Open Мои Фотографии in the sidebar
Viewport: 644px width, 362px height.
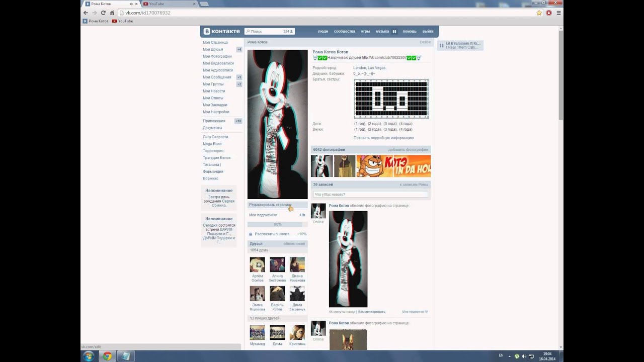coord(217,56)
